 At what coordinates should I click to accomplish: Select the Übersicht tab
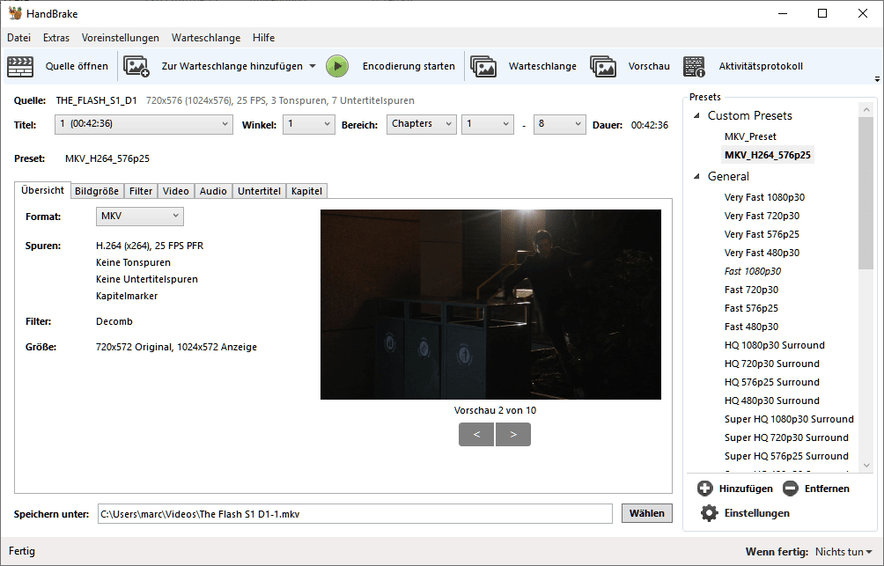(42, 190)
